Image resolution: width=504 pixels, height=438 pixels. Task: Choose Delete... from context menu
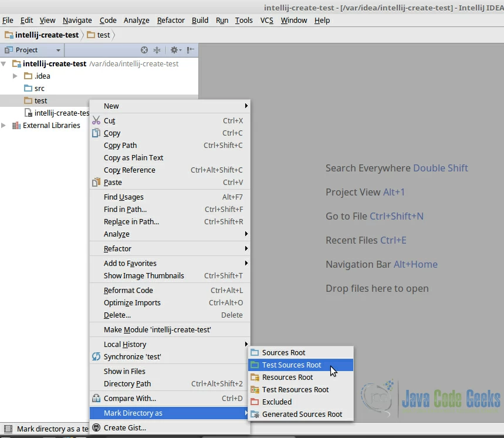click(170, 315)
